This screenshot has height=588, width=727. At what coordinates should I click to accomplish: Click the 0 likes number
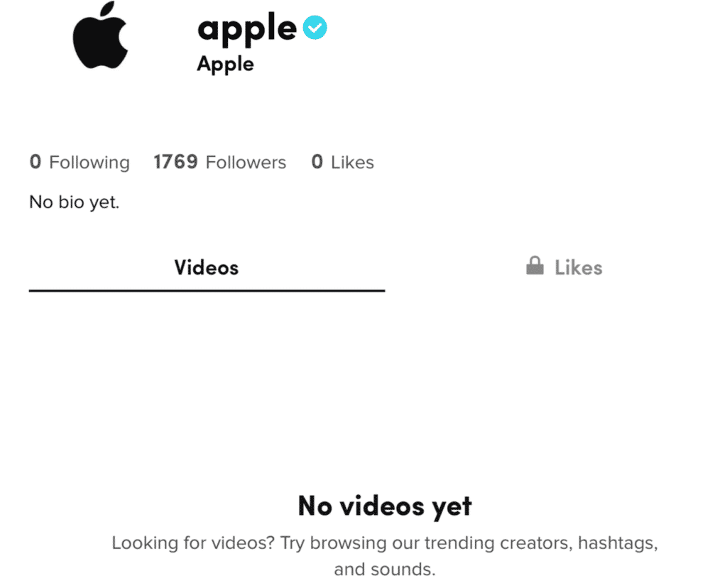click(319, 162)
